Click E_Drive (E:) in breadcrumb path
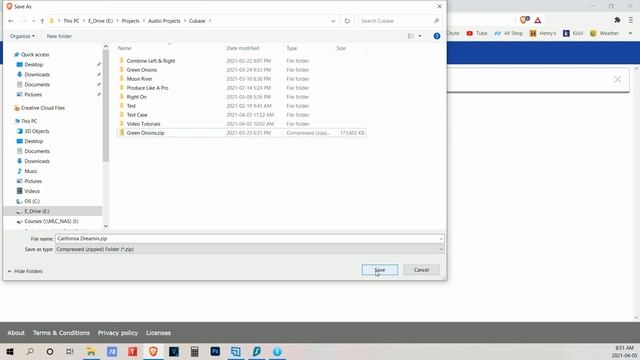The height and width of the screenshot is (360, 640). point(100,21)
